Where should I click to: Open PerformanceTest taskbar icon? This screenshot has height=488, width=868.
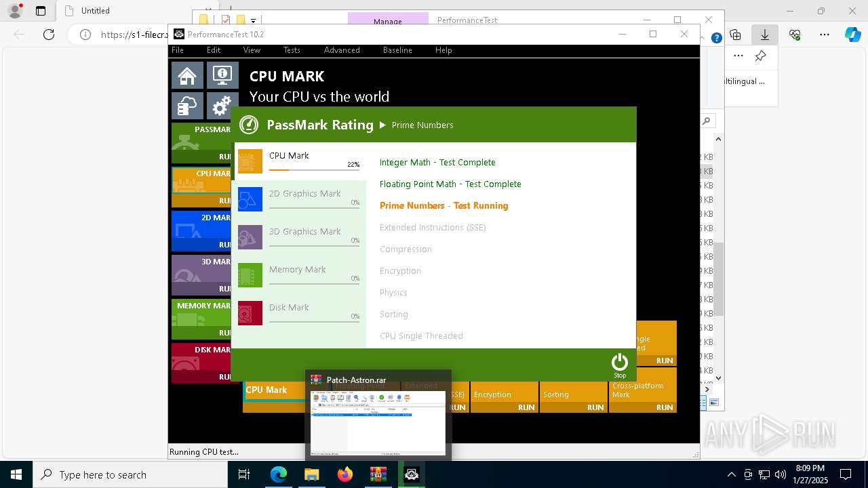(412, 474)
